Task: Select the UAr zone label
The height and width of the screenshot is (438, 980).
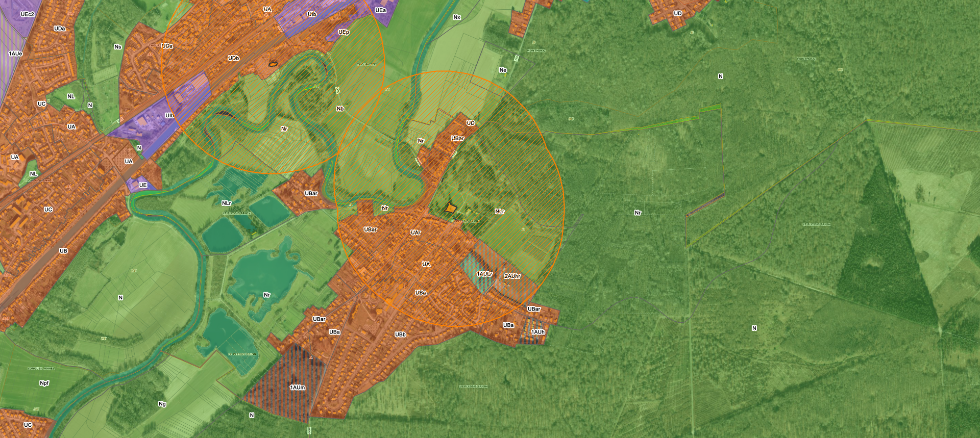Action: click(415, 233)
